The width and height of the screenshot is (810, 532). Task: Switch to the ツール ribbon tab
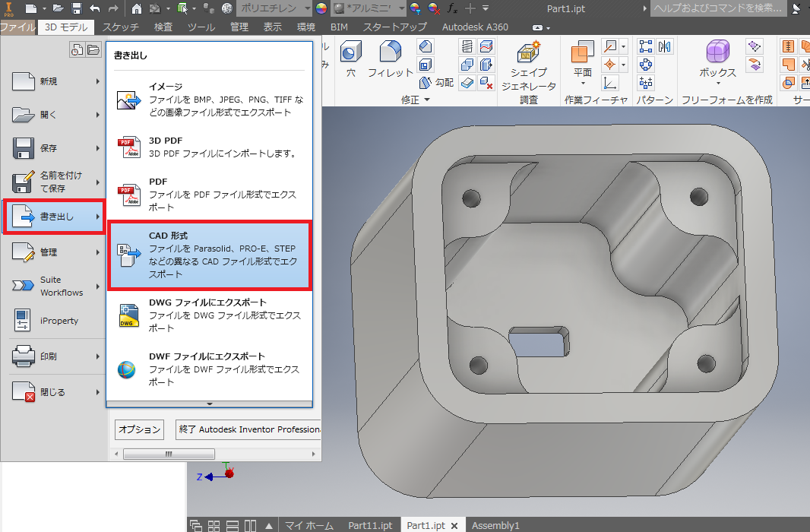(201, 27)
